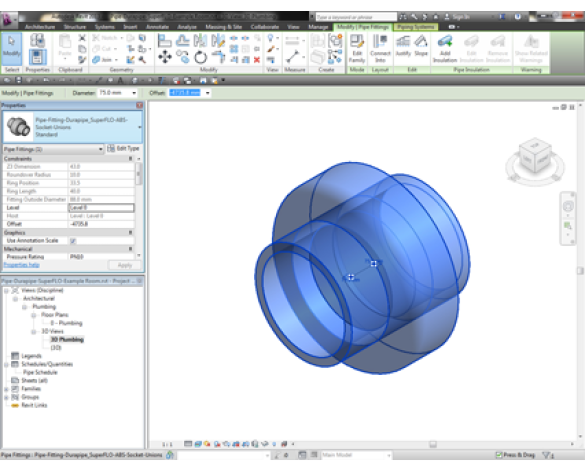Image resolution: width=585 pixels, height=471 pixels.
Task: Select the 3D Plumbing view in browser
Action: pos(67,340)
